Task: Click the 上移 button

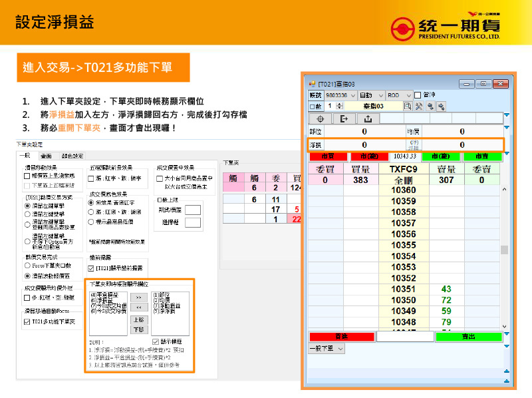Action: 139,320
